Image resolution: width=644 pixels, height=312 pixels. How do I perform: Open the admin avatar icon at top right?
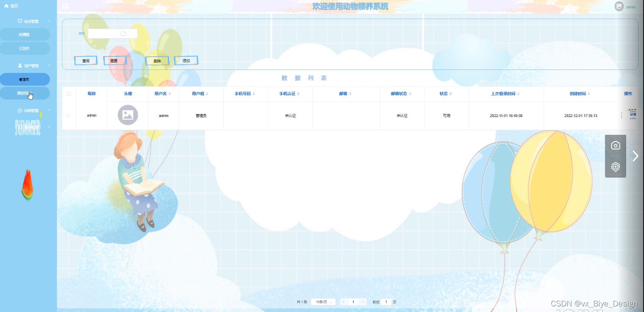tap(619, 6)
